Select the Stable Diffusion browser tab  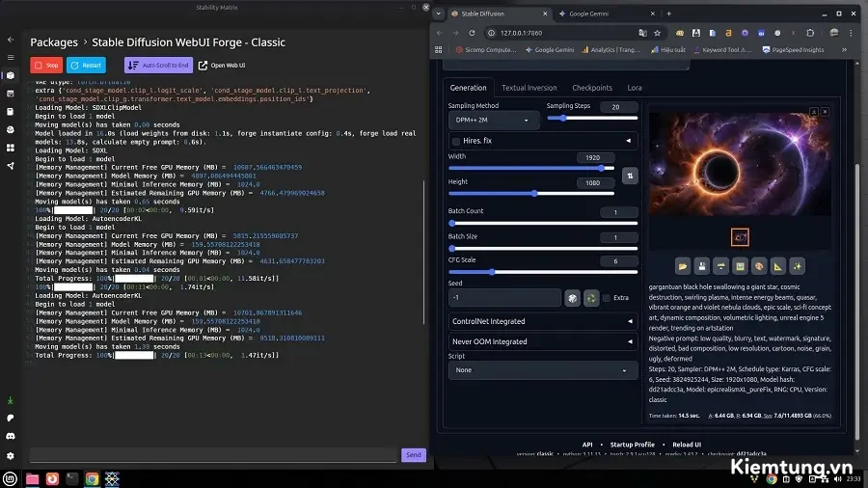[x=499, y=14]
